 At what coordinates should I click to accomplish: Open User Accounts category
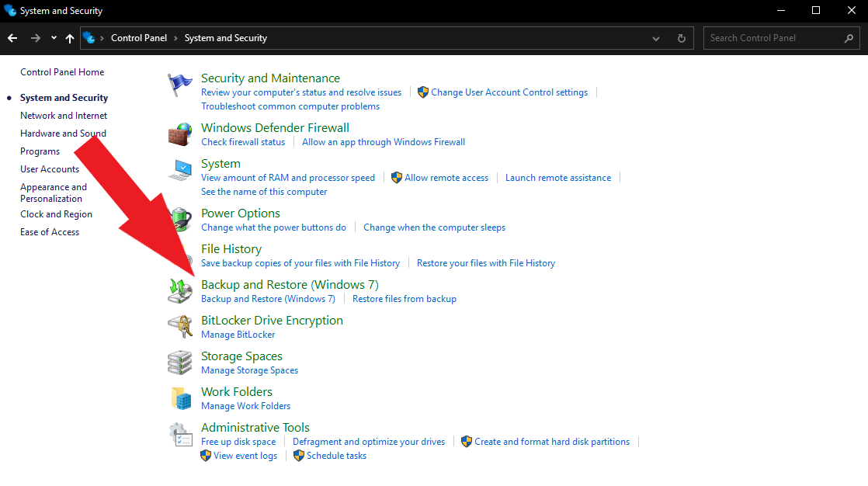tap(50, 169)
